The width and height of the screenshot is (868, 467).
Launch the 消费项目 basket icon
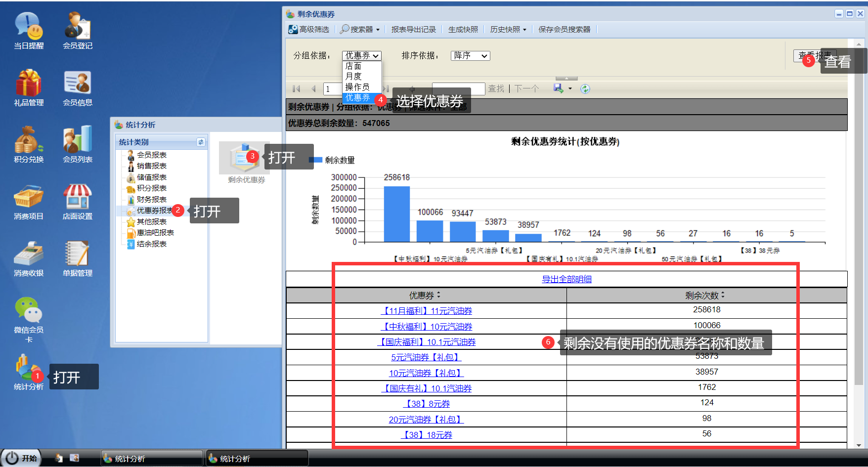[x=29, y=201]
